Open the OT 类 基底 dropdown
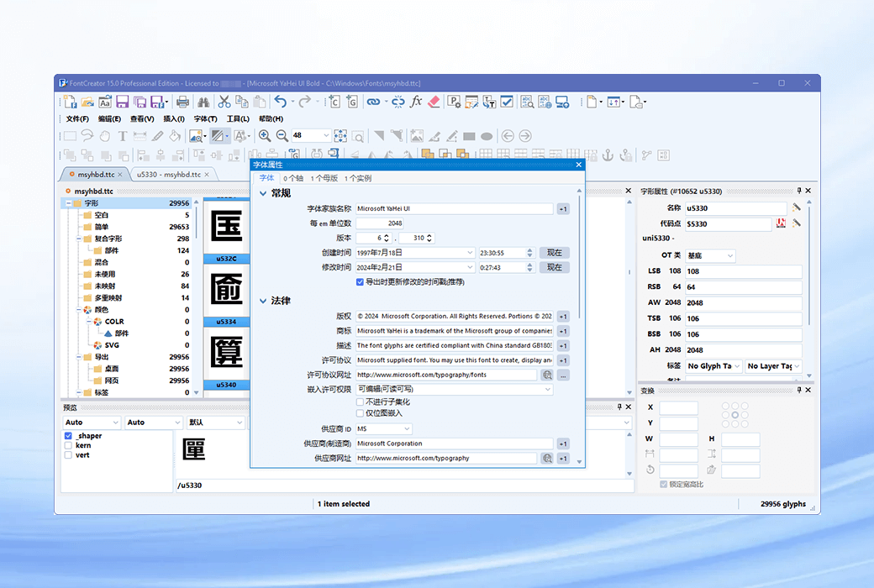Viewport: 874px width, 588px height. (711, 256)
